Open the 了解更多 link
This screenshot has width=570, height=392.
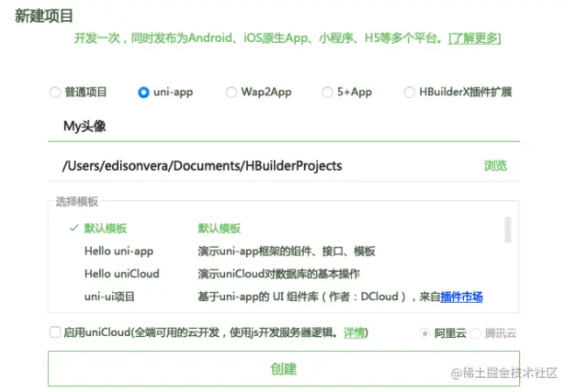475,38
